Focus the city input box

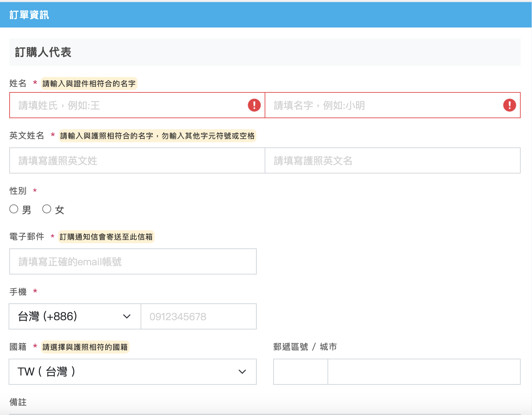(424, 372)
